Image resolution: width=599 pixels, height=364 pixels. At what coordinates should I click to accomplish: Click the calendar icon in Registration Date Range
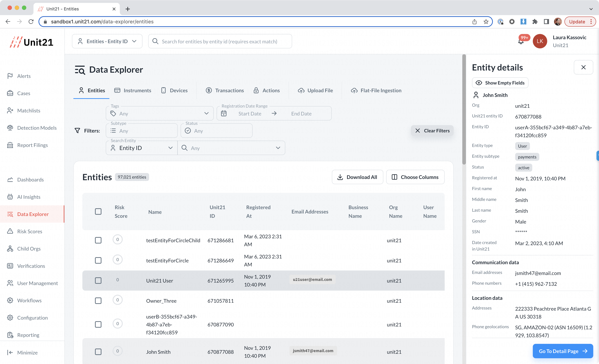(x=224, y=113)
